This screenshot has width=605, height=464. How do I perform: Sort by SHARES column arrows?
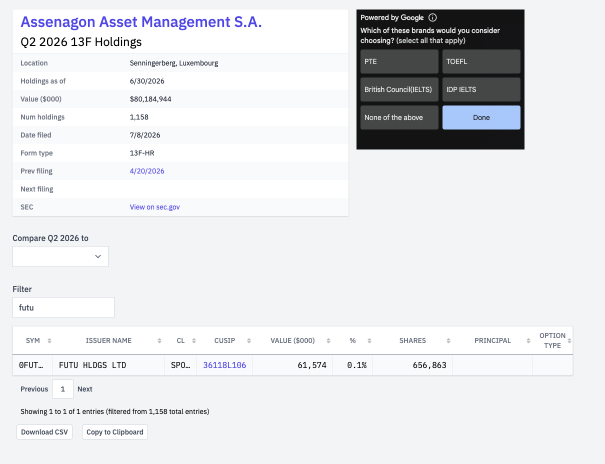click(x=448, y=341)
